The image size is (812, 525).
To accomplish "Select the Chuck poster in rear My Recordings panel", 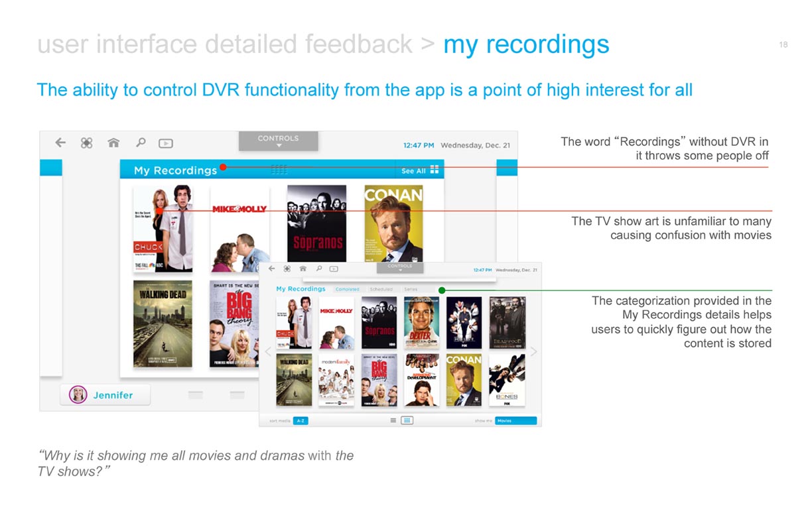I will (163, 229).
